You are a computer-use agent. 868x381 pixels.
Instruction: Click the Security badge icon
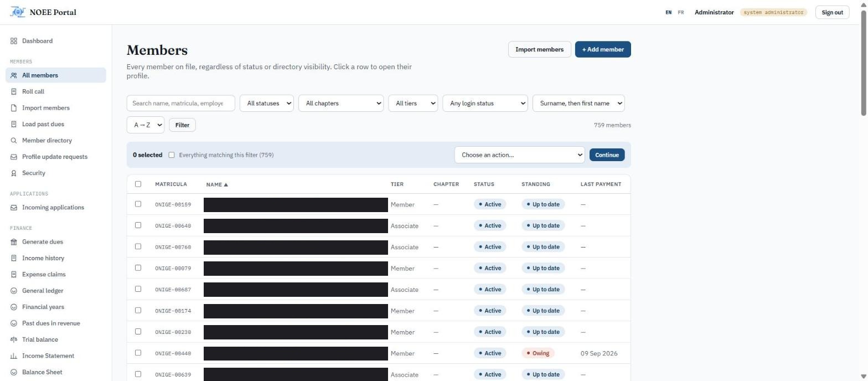(x=14, y=173)
